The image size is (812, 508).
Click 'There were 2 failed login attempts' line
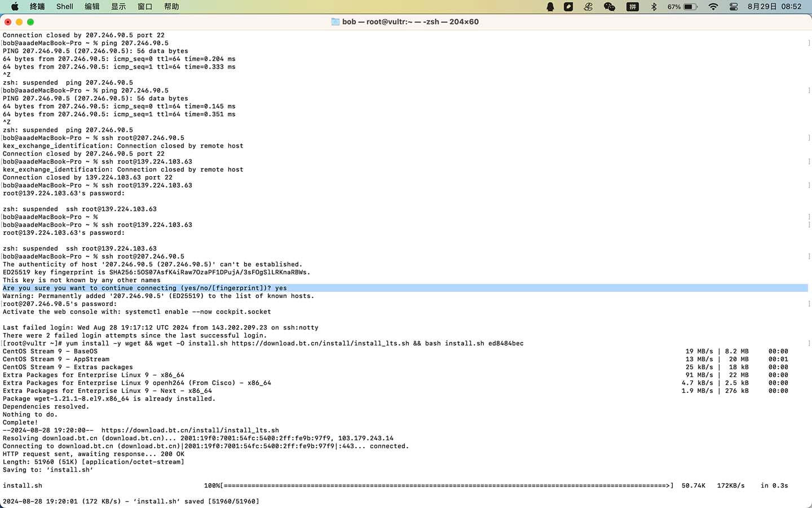pos(135,335)
